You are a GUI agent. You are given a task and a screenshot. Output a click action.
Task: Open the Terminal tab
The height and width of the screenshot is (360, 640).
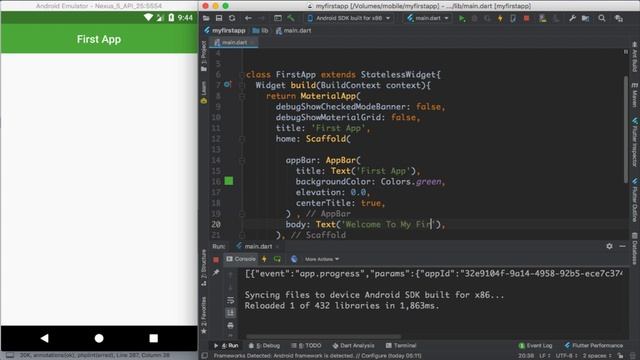coord(401,346)
